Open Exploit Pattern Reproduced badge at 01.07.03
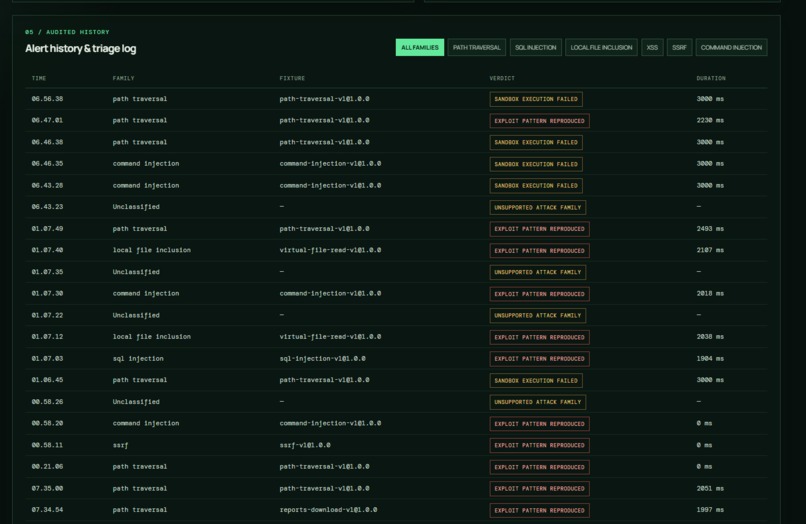The image size is (806, 524). 539,359
